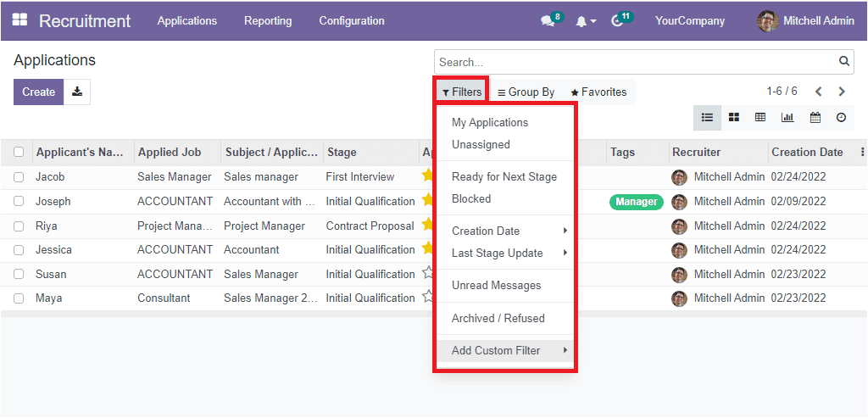Open the conversations chat icon

[548, 21]
